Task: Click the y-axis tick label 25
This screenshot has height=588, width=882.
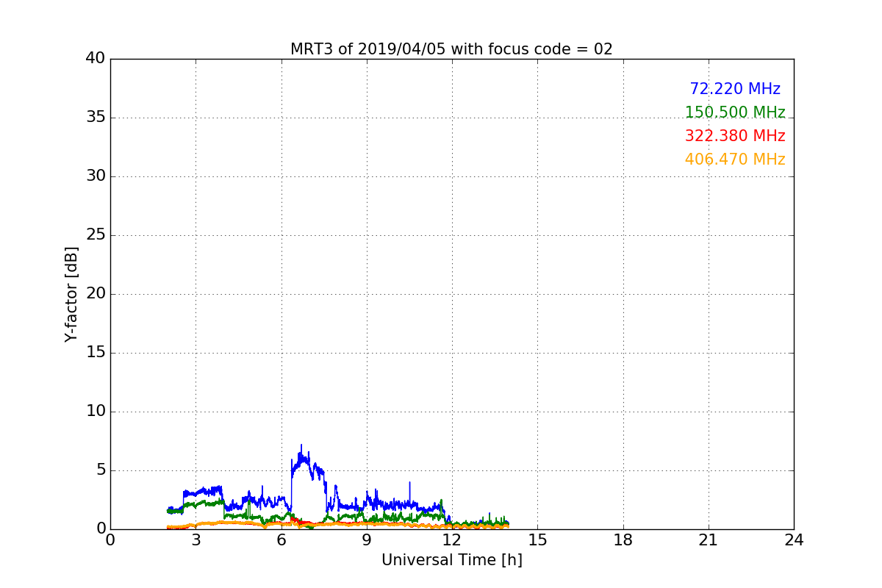Action: coord(96,235)
